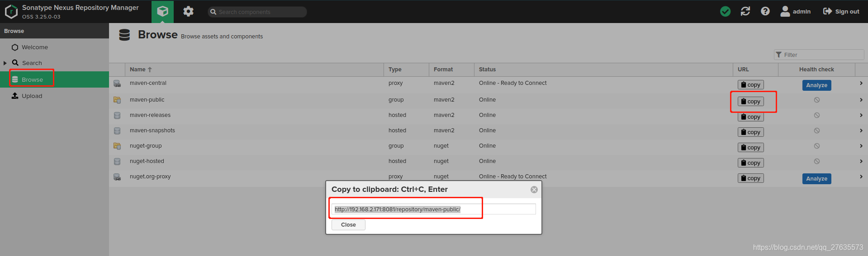Click the nuget-group repository icon
Viewport: 868px width, 256px height.
coord(117,146)
